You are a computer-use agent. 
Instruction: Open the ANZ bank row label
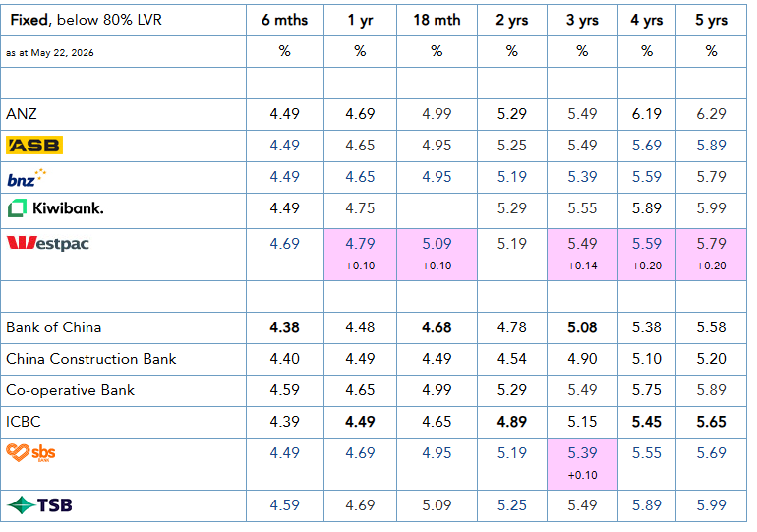[22, 114]
